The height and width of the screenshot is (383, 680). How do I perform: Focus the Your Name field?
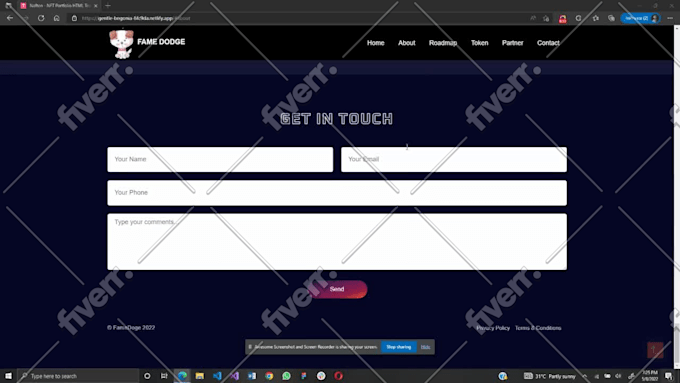pos(220,159)
